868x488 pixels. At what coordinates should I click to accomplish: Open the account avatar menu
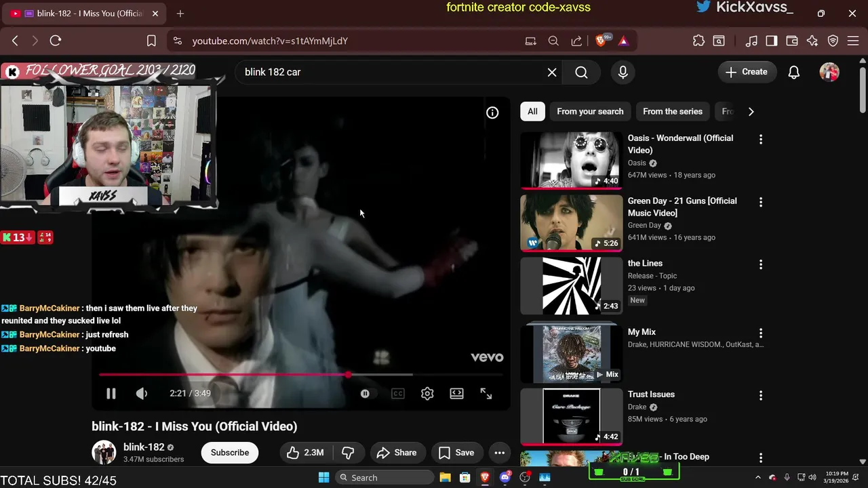829,72
